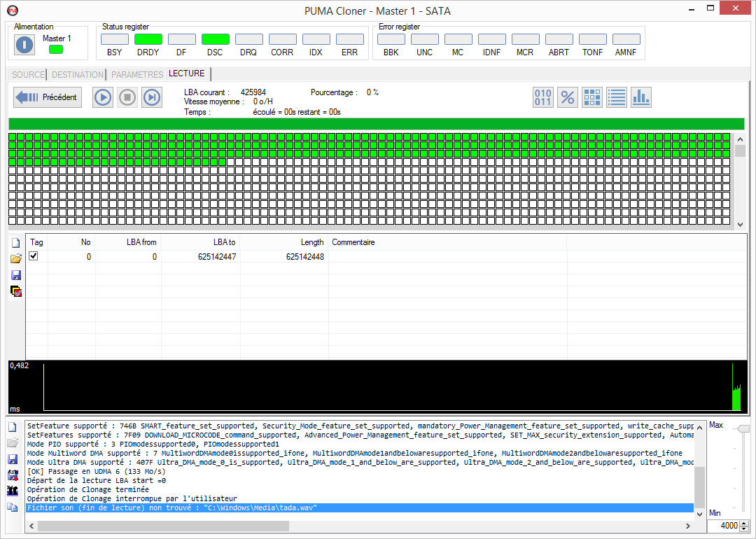
Task: Click the sector map scroll-down arrow
Action: 740,224
